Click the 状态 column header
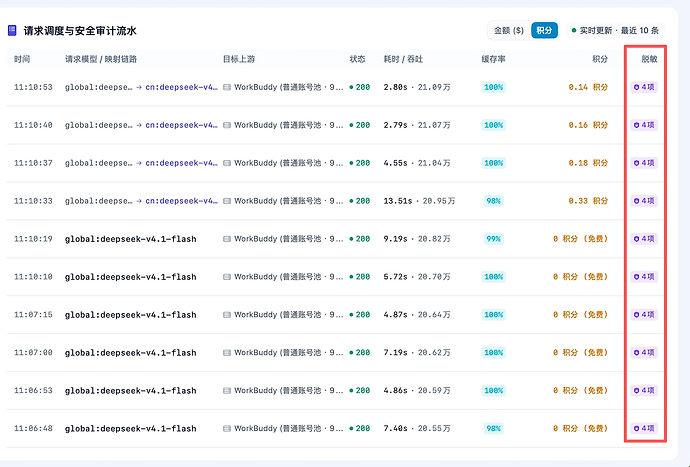Image resolution: width=690 pixels, height=467 pixels. (357, 59)
